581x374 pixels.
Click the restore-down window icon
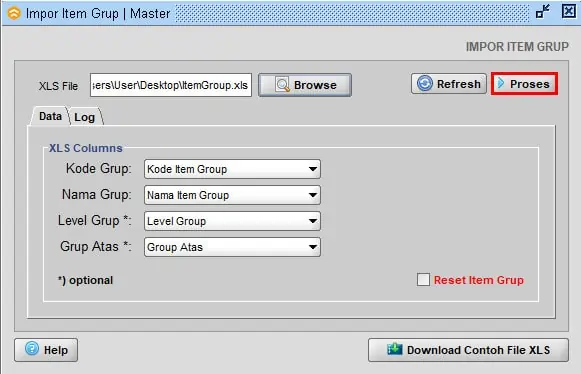[543, 12]
